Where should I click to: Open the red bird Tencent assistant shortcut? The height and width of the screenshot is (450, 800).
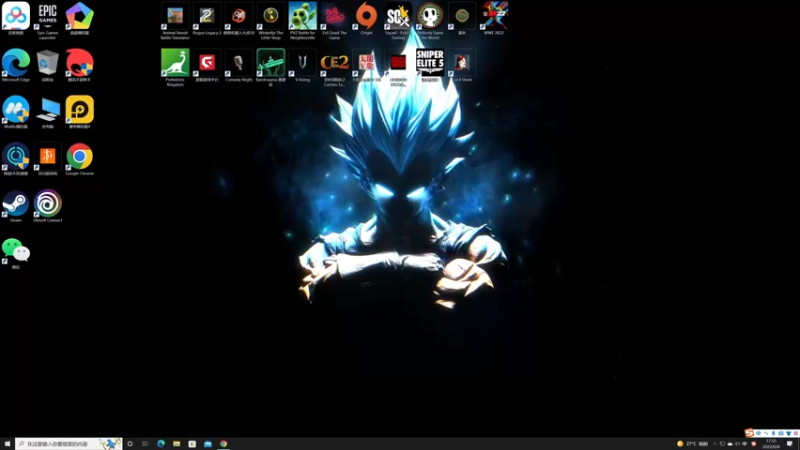click(80, 65)
